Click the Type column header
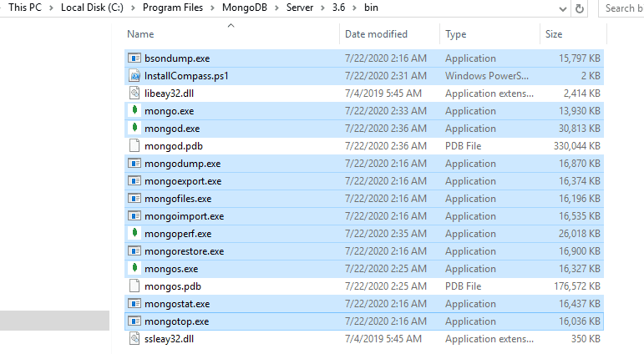 point(456,34)
